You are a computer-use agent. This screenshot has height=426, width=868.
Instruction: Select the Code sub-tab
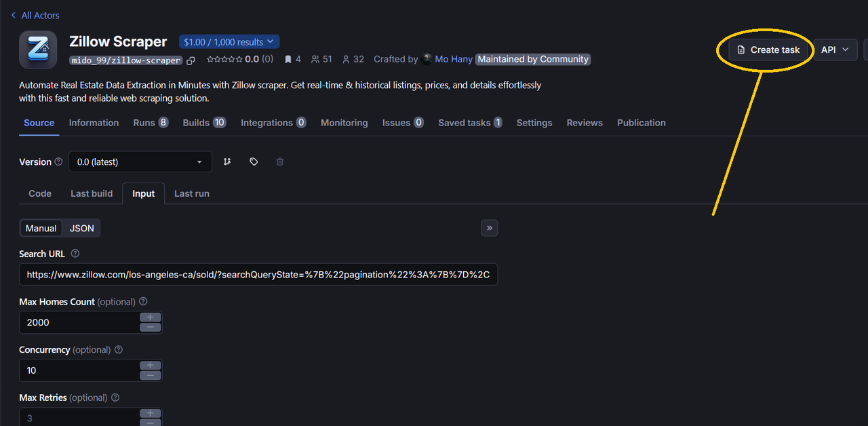click(x=40, y=193)
